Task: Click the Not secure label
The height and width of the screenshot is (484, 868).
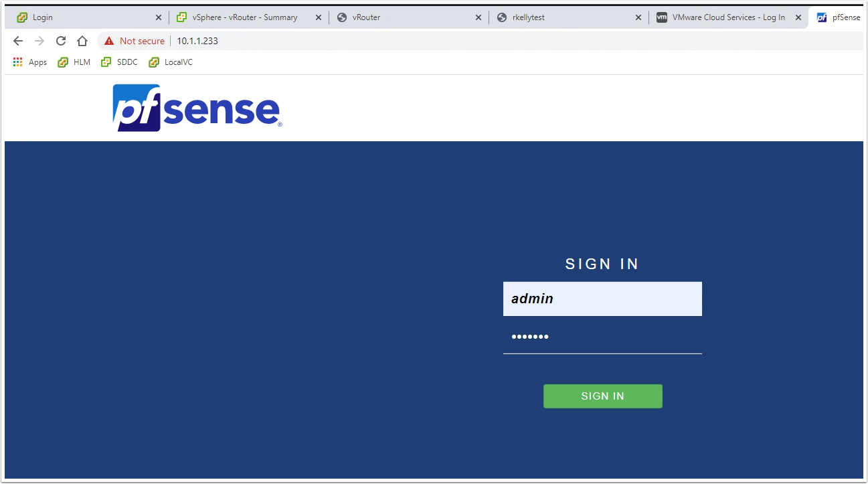Action: [142, 41]
